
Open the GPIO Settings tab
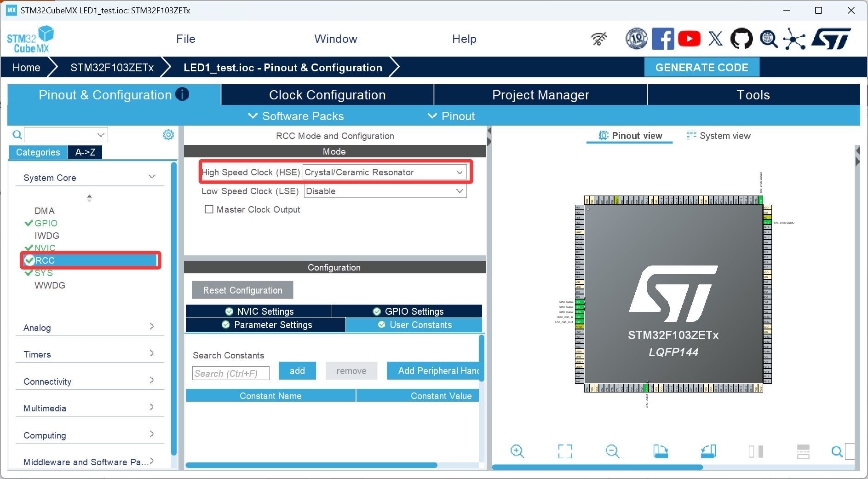[407, 312]
